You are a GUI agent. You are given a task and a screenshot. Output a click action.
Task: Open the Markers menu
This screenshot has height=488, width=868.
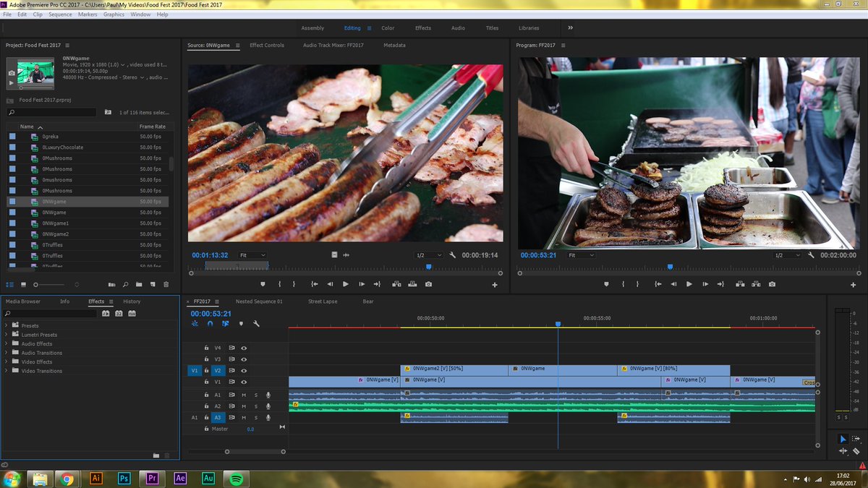[x=88, y=14]
